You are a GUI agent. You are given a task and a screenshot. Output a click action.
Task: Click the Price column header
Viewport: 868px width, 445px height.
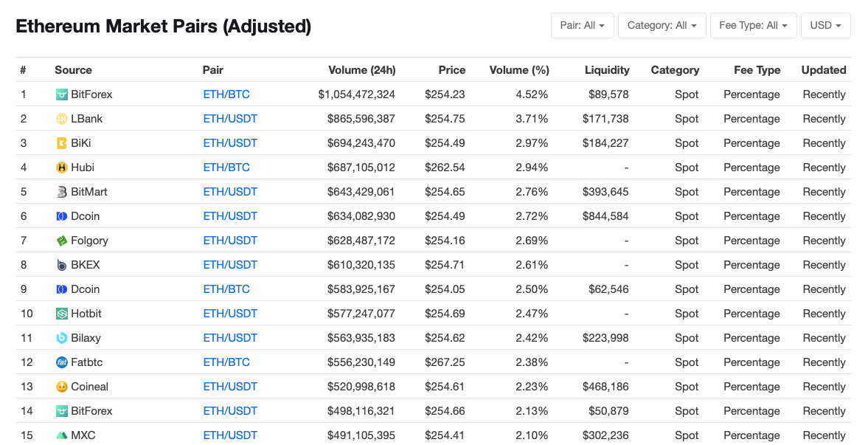451,70
